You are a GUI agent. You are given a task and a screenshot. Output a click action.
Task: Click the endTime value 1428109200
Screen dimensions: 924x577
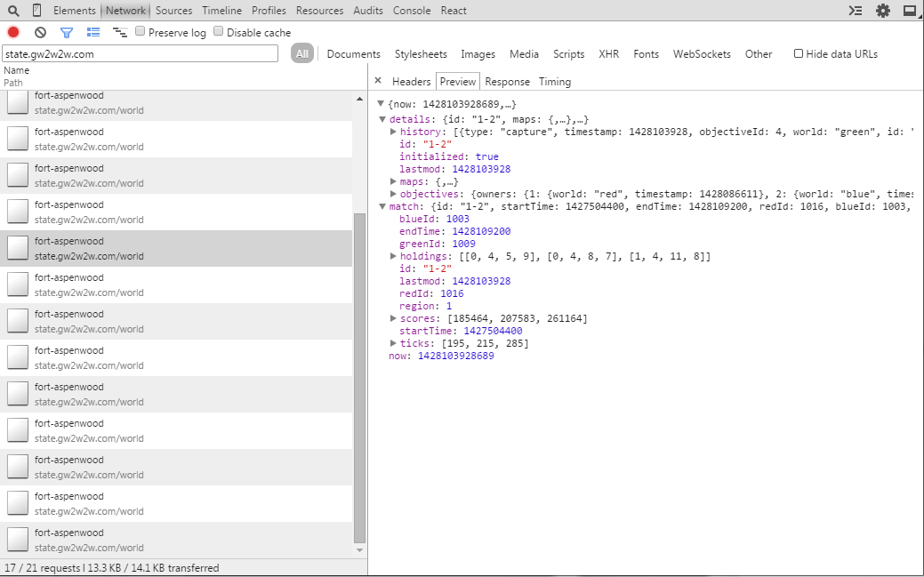tap(481, 231)
